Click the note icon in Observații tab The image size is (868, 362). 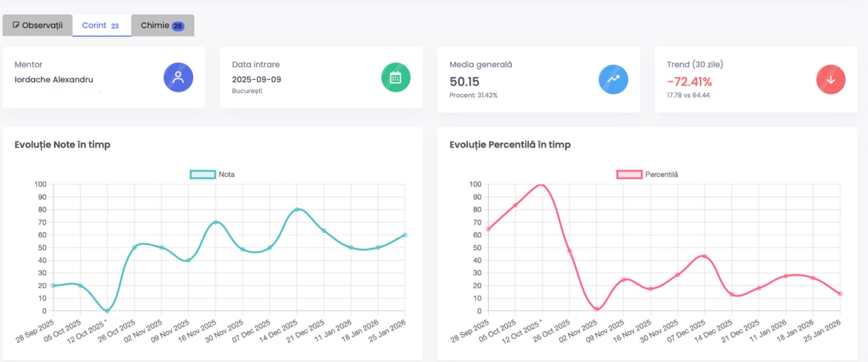point(16,25)
